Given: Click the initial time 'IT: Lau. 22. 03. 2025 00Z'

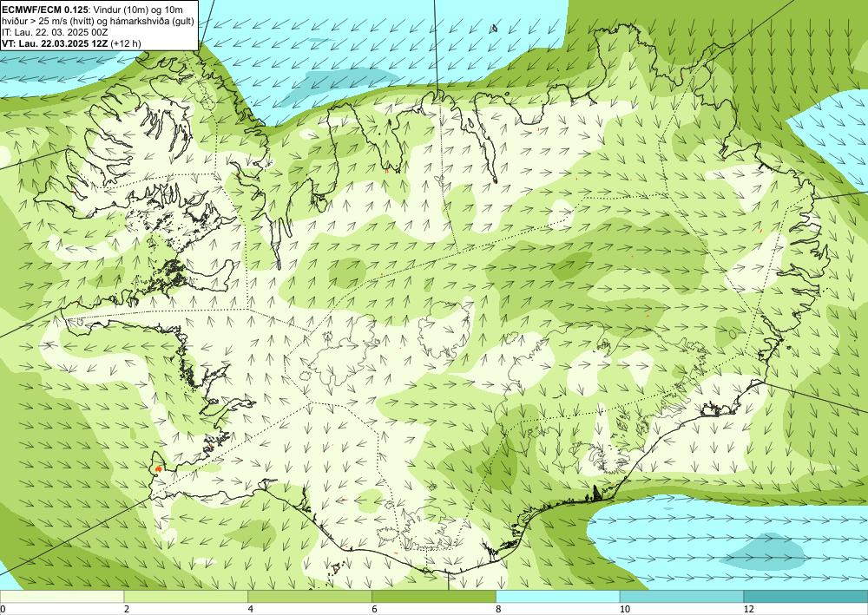Looking at the screenshot, I should pyautogui.click(x=54, y=32).
